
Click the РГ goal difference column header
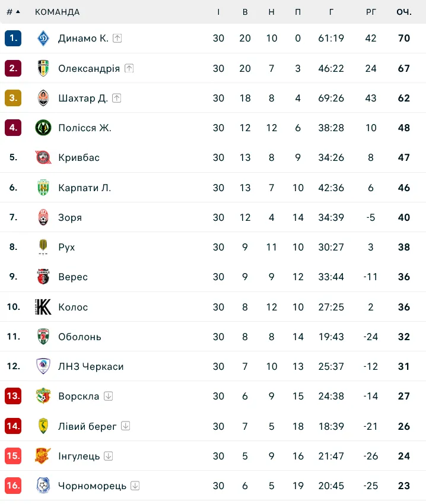point(371,12)
